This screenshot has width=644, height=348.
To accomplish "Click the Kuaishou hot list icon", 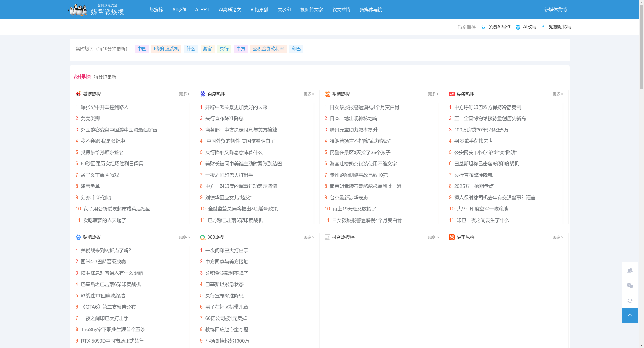I will click(x=451, y=237).
